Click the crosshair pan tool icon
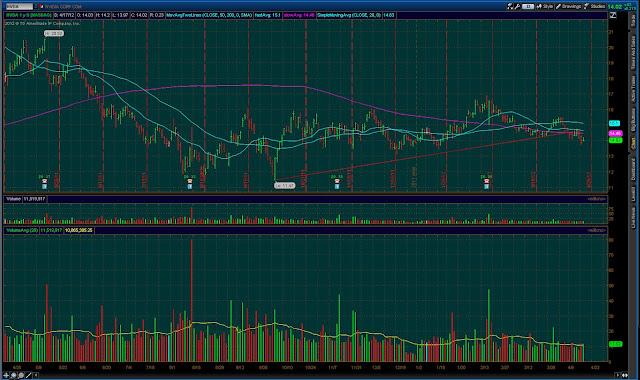The width and height of the screenshot is (640, 380). tap(6, 375)
